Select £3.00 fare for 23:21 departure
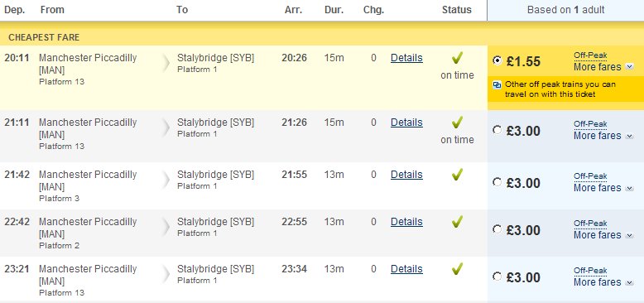This screenshot has width=644, height=303. [497, 277]
